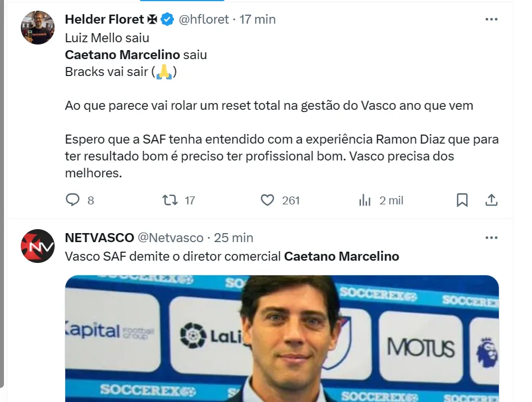
Task: Like Helder Floret's tweet
Action: 267,200
